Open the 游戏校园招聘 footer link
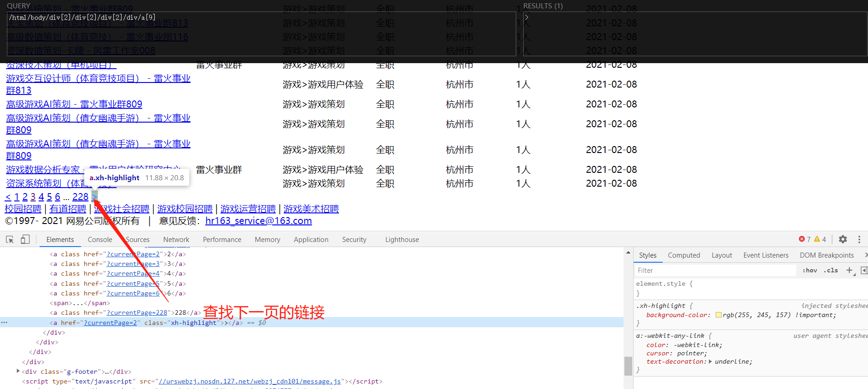The width and height of the screenshot is (868, 389). click(185, 209)
